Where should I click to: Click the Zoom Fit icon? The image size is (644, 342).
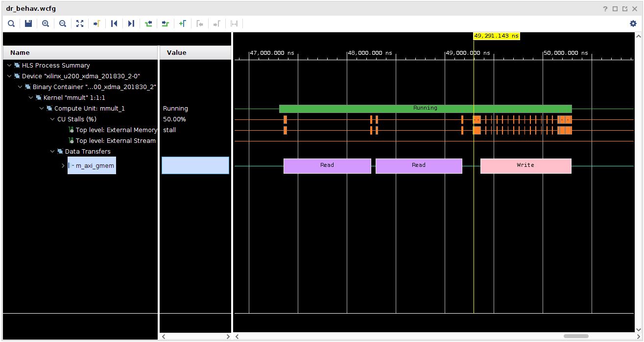click(x=80, y=23)
